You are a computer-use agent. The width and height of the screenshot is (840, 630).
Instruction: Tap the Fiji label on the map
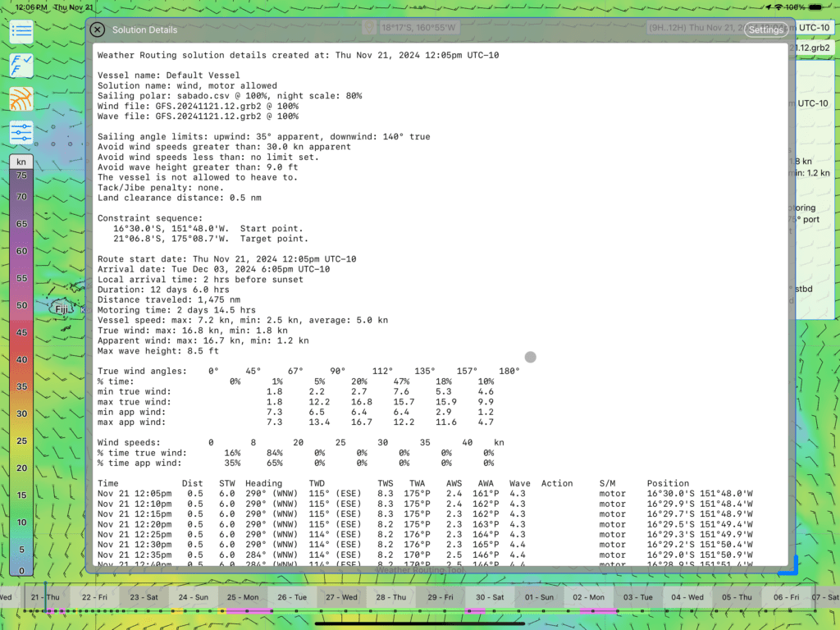pyautogui.click(x=62, y=309)
